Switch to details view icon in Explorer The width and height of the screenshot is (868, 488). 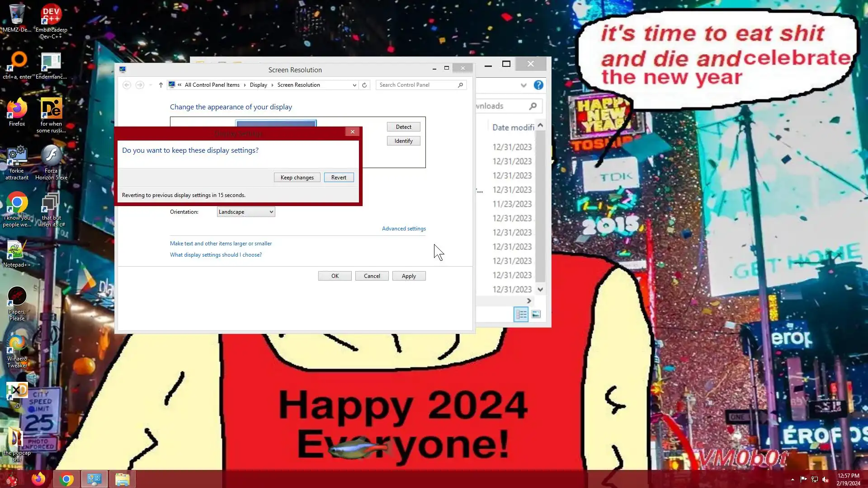521,314
